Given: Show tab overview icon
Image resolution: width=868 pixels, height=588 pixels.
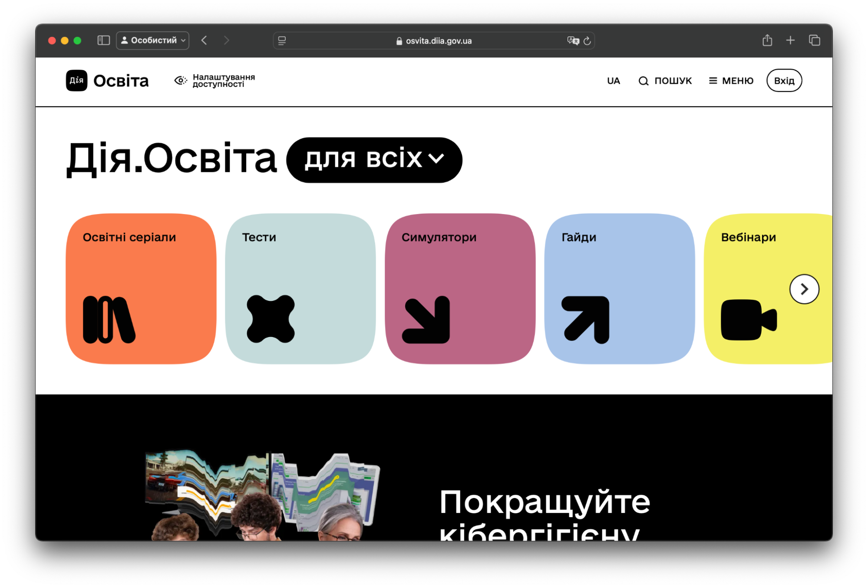Looking at the screenshot, I should pos(814,40).
